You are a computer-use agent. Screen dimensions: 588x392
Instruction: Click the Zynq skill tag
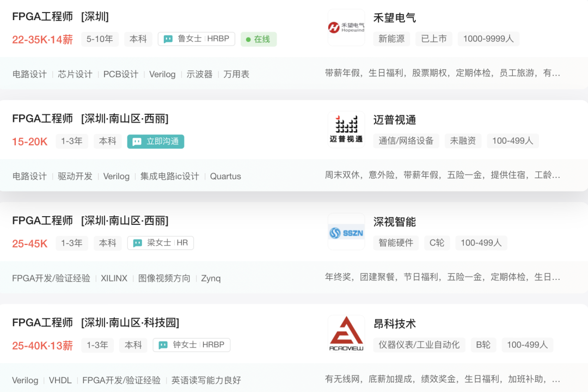click(x=211, y=278)
